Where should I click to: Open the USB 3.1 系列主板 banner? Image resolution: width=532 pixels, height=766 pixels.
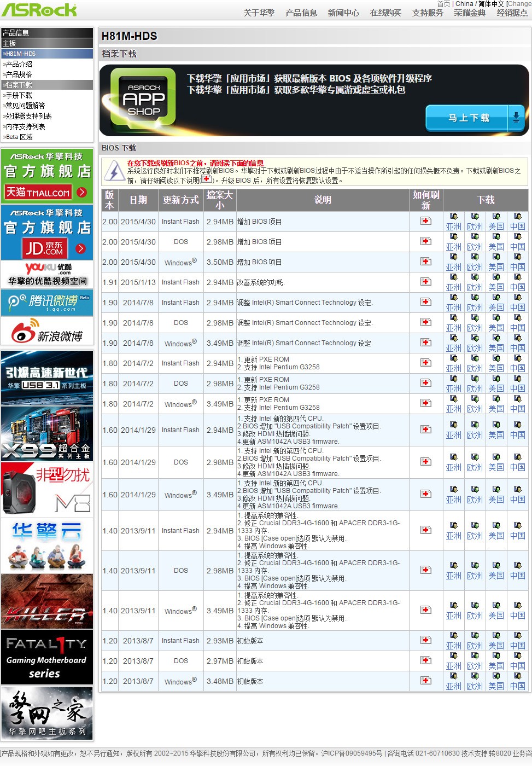pyautogui.click(x=47, y=378)
